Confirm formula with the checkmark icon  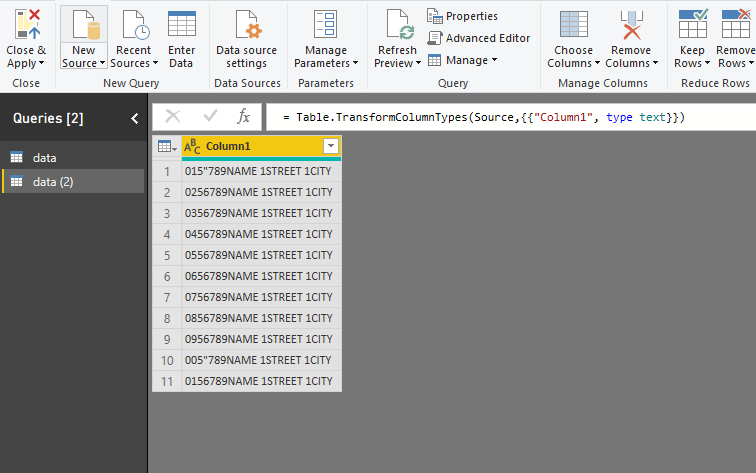pyautogui.click(x=210, y=116)
